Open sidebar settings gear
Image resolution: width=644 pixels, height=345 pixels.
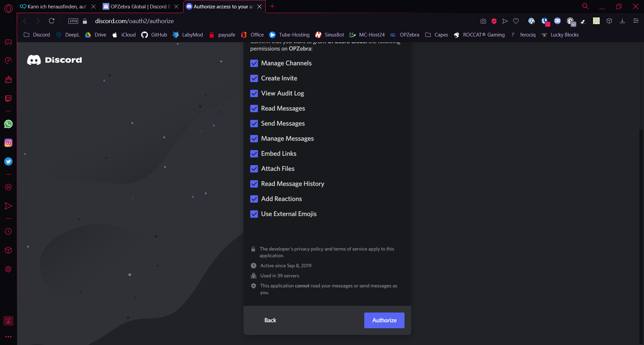8,269
